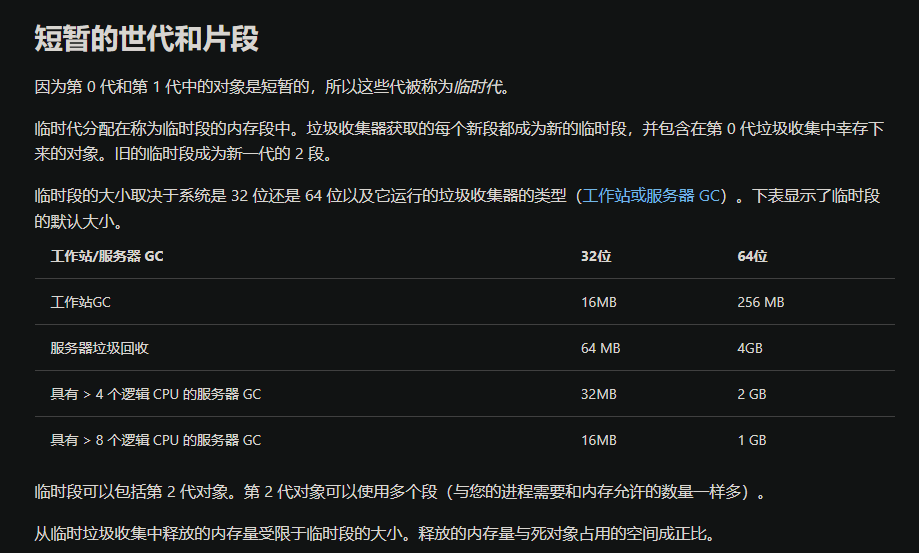Select the 1 GB table cell
919x553 pixels.
pyautogui.click(x=752, y=440)
